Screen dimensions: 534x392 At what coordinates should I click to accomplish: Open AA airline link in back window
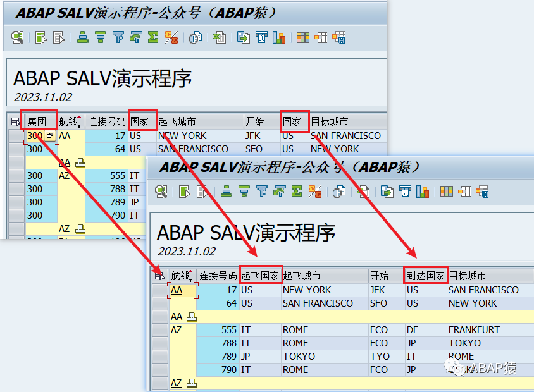pos(65,136)
